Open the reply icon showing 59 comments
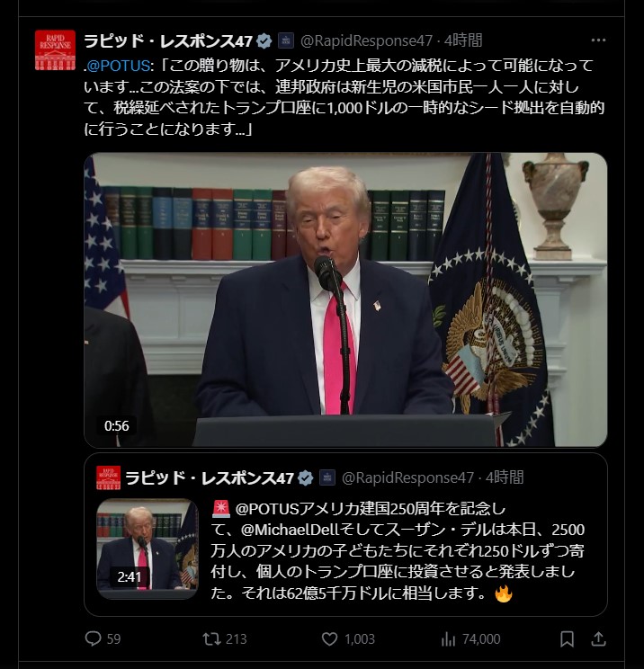This screenshot has width=644, height=669. (x=93, y=638)
